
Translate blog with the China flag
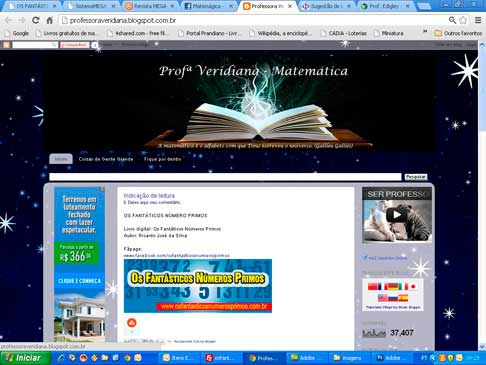point(372,286)
